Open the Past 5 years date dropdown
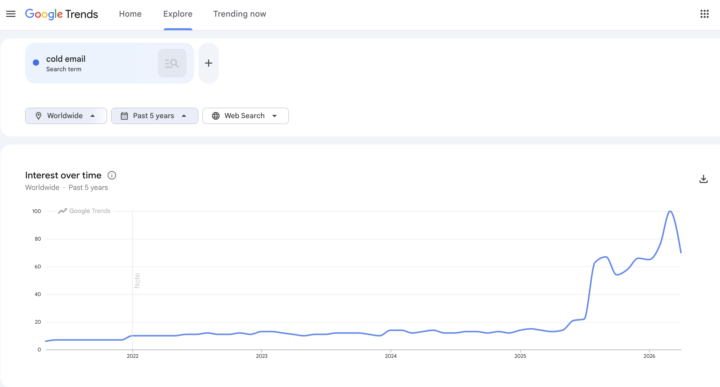Viewport: 720px width, 387px height. tap(154, 116)
